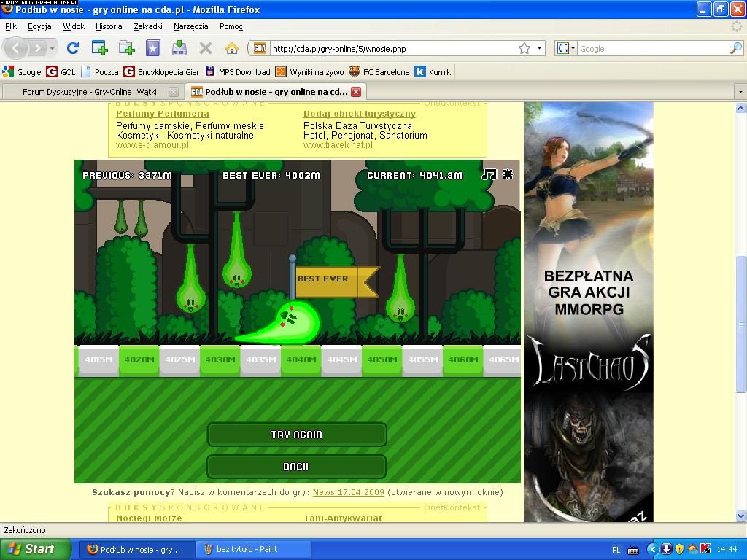This screenshot has width=747, height=560.
Task: Close the Podłub w nosie tab
Action: [356, 92]
